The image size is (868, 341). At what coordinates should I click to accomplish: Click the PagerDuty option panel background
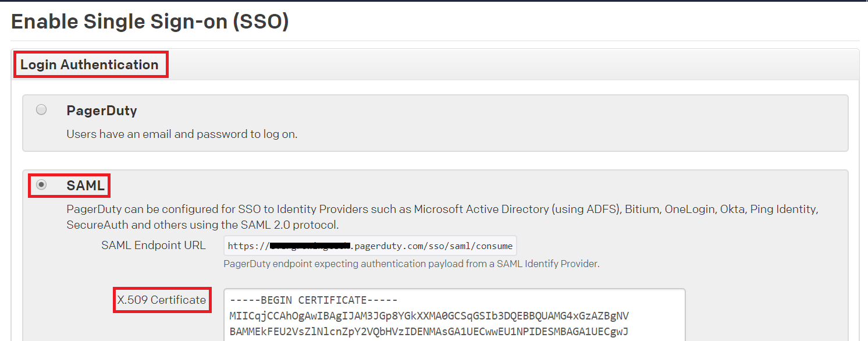point(524,123)
